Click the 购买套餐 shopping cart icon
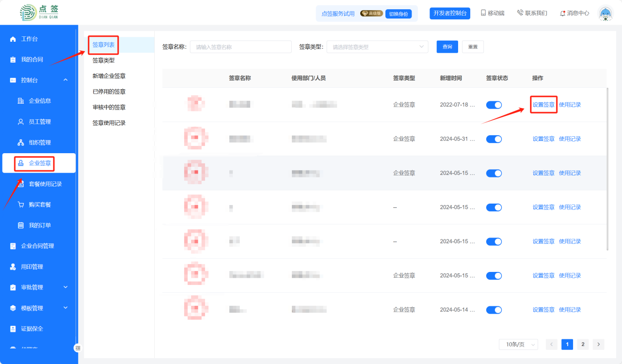This screenshot has height=364, width=622. pos(21,205)
